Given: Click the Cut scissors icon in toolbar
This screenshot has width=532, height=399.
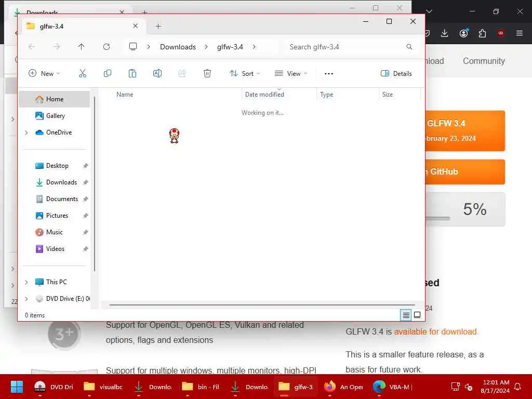Looking at the screenshot, I should [x=83, y=73].
